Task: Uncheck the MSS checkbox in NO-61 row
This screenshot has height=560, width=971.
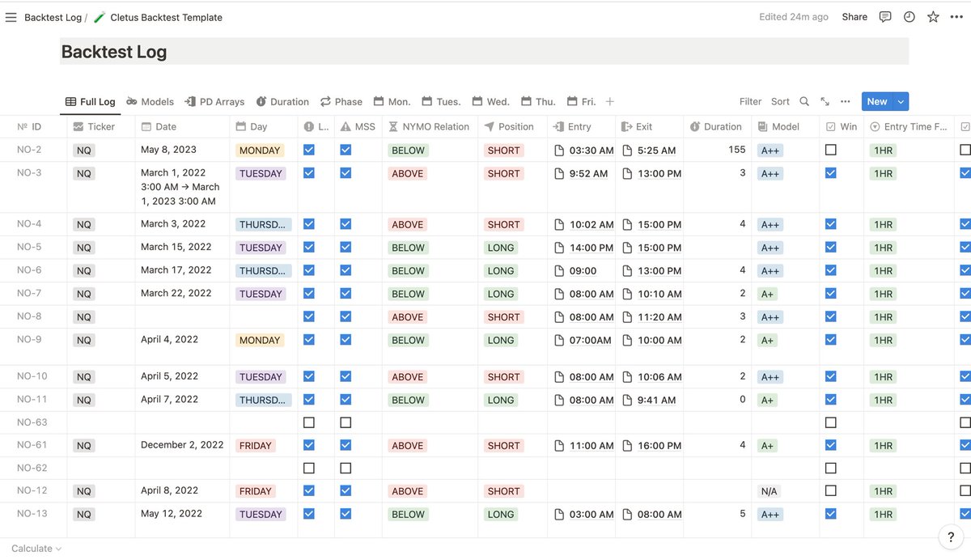Action: click(346, 445)
